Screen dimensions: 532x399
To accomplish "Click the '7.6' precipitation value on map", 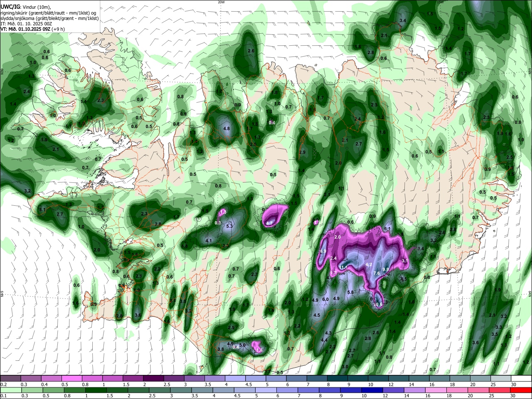I will pos(377,273).
